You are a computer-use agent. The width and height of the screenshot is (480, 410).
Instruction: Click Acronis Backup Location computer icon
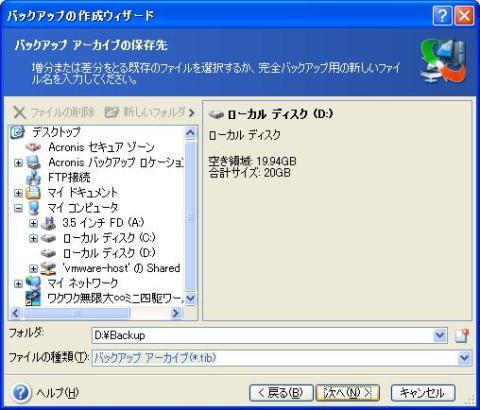pos(33,162)
